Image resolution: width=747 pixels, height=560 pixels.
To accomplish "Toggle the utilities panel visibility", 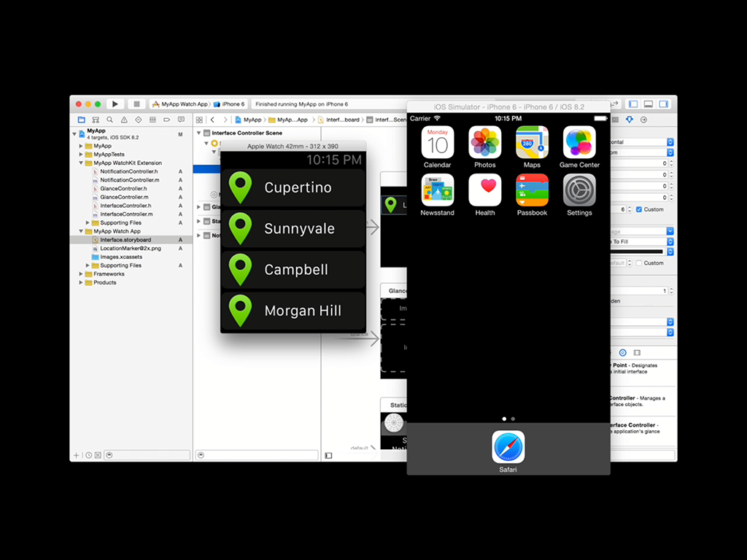I will [x=664, y=104].
